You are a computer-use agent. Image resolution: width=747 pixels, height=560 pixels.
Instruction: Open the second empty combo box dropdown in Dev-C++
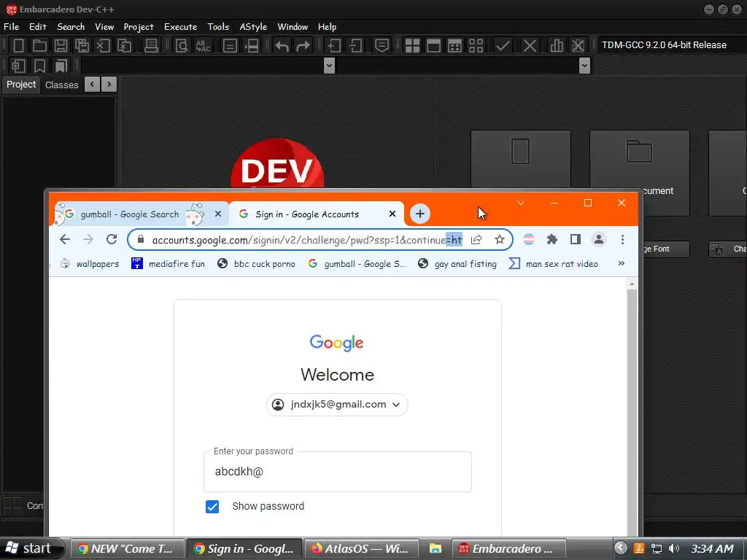coord(584,65)
